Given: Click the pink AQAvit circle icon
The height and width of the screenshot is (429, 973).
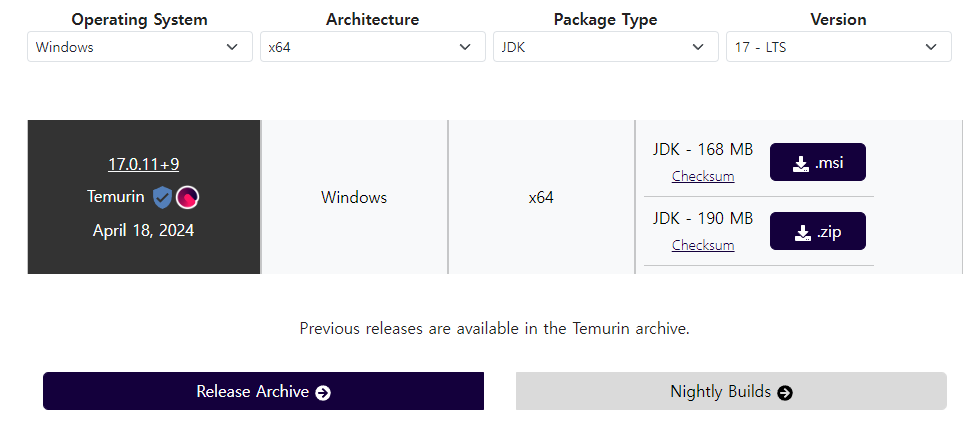Looking at the screenshot, I should coord(187,197).
